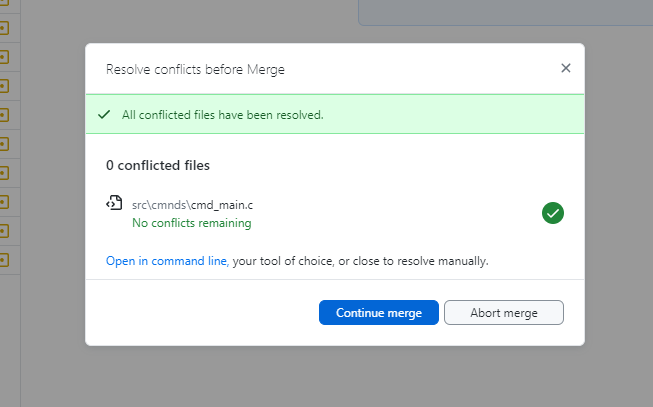Click fifth-from-bottom yellow modified icon in sidebar
This screenshot has width=653, height=407.
click(x=3, y=145)
